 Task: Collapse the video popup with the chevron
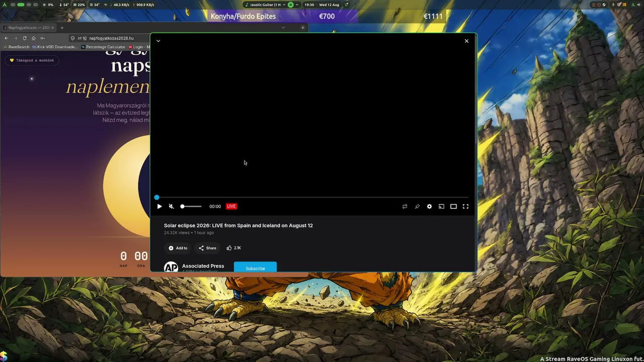pyautogui.click(x=158, y=41)
